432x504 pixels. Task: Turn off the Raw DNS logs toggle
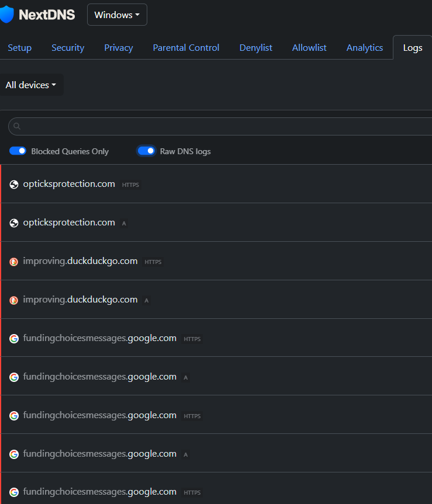pos(146,151)
